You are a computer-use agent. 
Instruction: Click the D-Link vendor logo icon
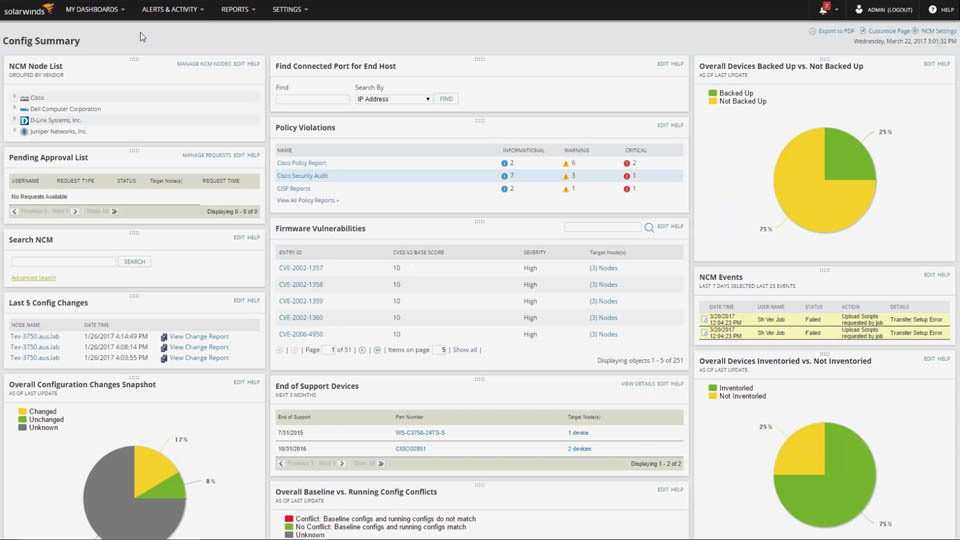pos(24,121)
